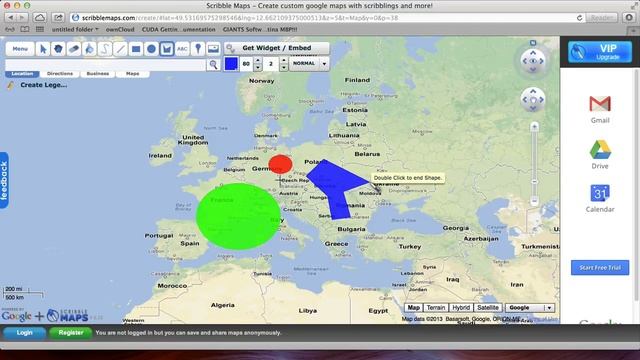
Task: Click the search magnifier icon
Action: [213, 64]
